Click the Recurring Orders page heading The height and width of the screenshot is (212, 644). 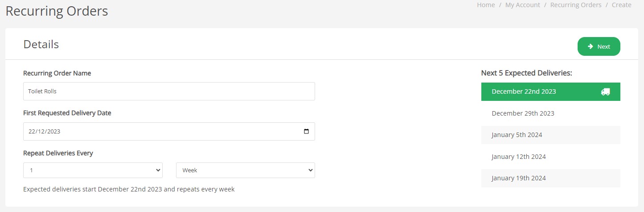point(57,11)
